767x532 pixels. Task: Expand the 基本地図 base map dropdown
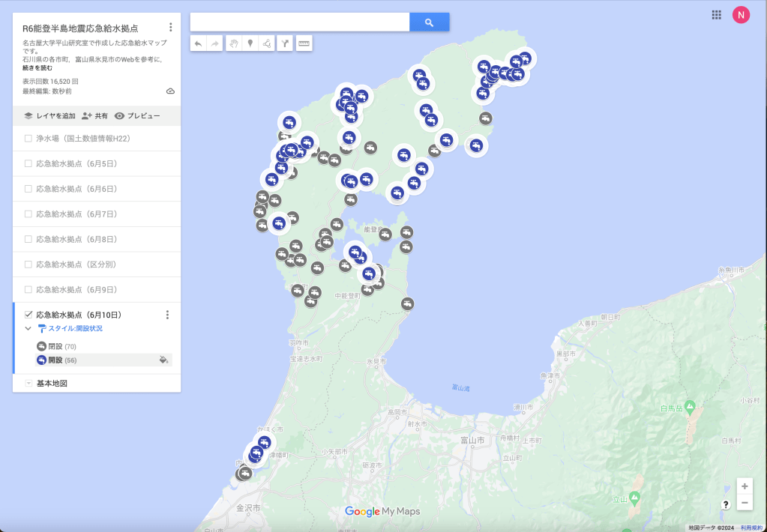[x=28, y=384]
